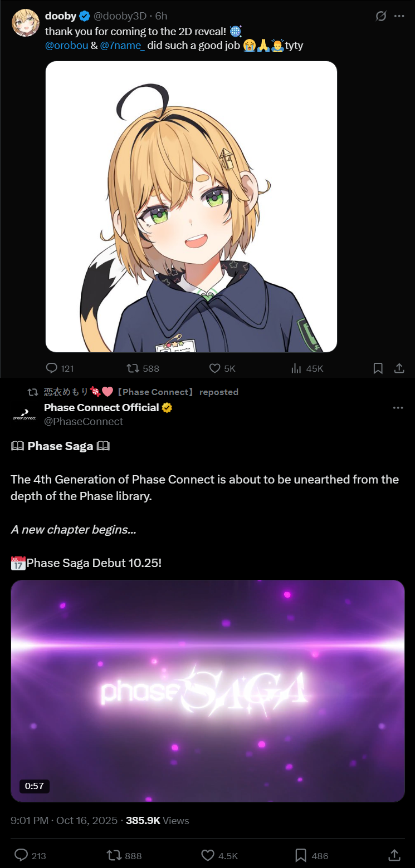This screenshot has height=868, width=415.
Task: Open dooby's profile avatar
Action: point(26,23)
